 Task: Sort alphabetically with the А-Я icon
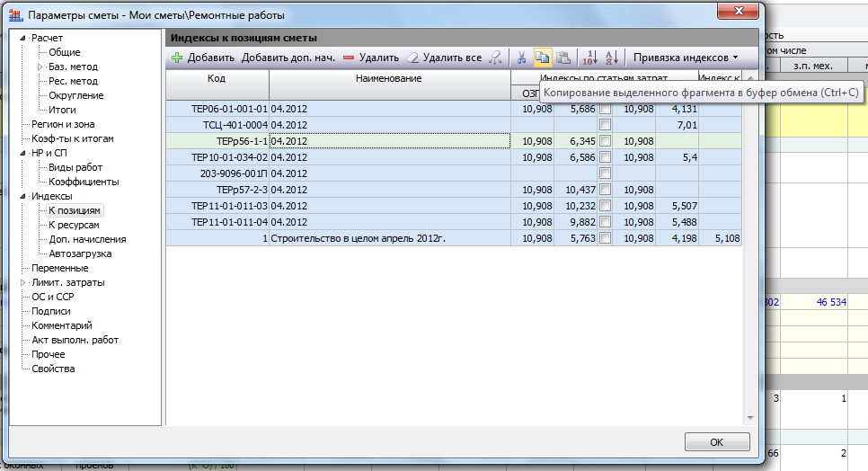click(611, 58)
